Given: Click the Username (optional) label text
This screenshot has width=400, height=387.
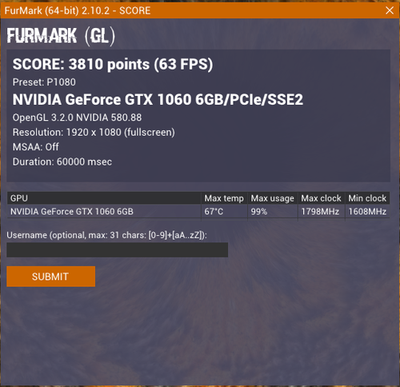Looking at the screenshot, I should [107, 235].
